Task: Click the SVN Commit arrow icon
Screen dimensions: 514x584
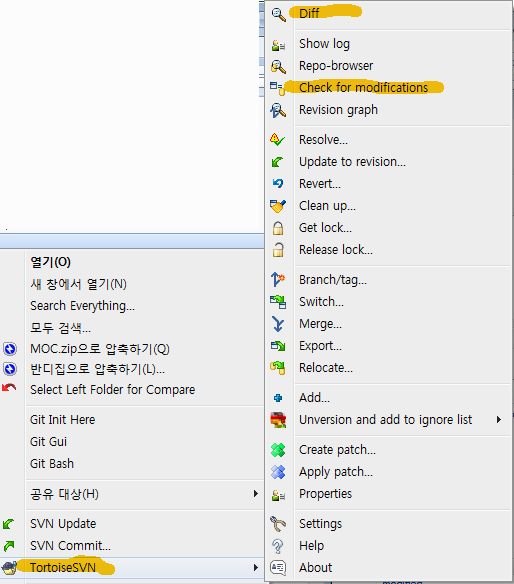Action: [9, 546]
